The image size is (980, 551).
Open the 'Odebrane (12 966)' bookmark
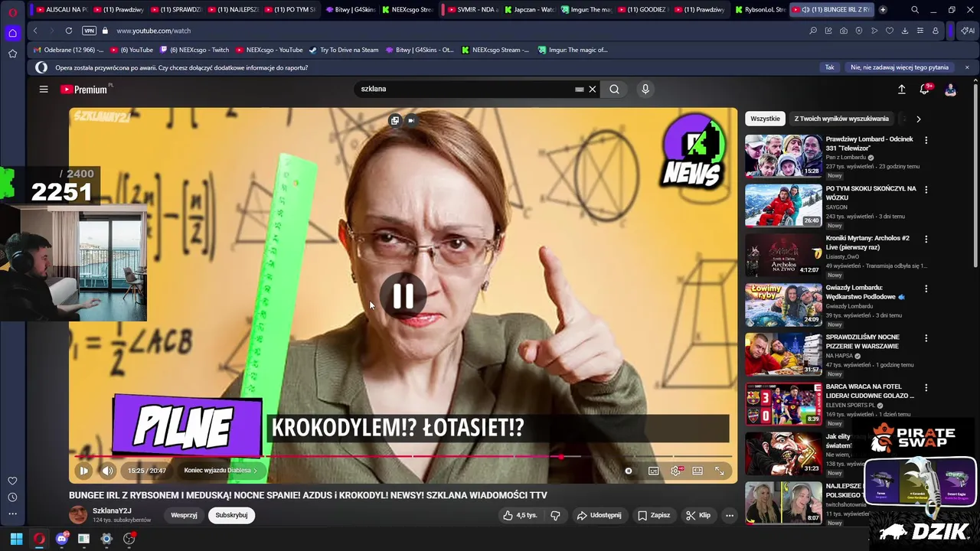pyautogui.click(x=68, y=50)
